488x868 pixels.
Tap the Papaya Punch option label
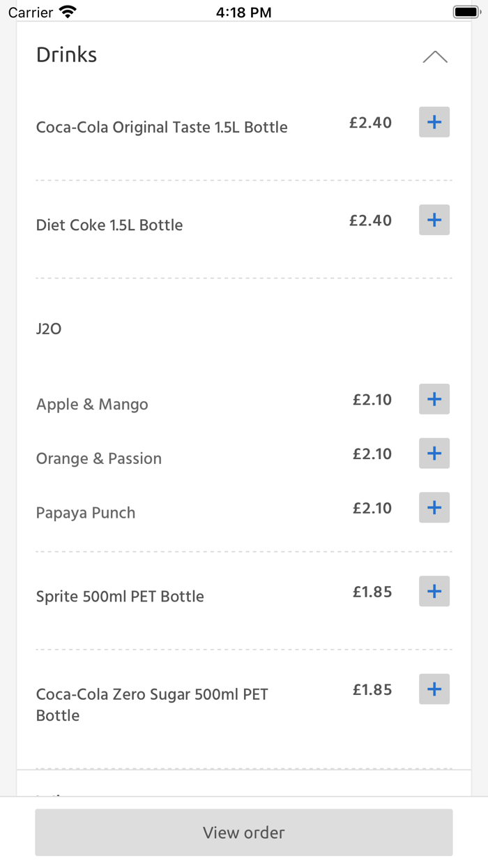pos(86,513)
